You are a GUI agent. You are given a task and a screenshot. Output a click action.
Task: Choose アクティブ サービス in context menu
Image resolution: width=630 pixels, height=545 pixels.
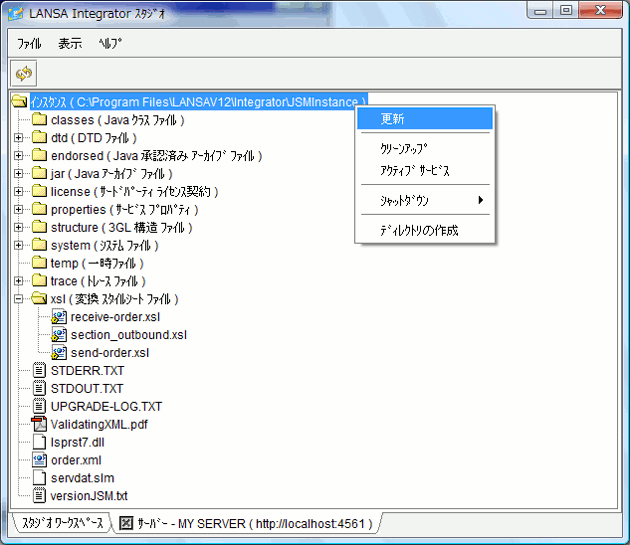coord(425,170)
